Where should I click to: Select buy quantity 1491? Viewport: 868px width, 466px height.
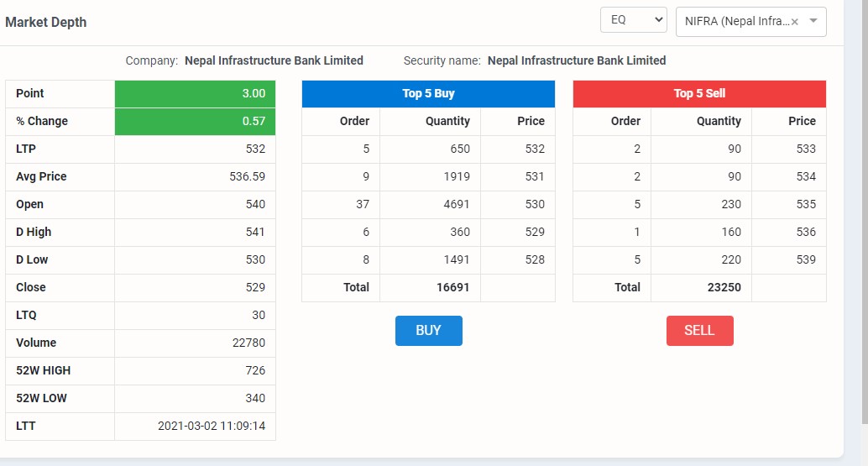(x=457, y=259)
